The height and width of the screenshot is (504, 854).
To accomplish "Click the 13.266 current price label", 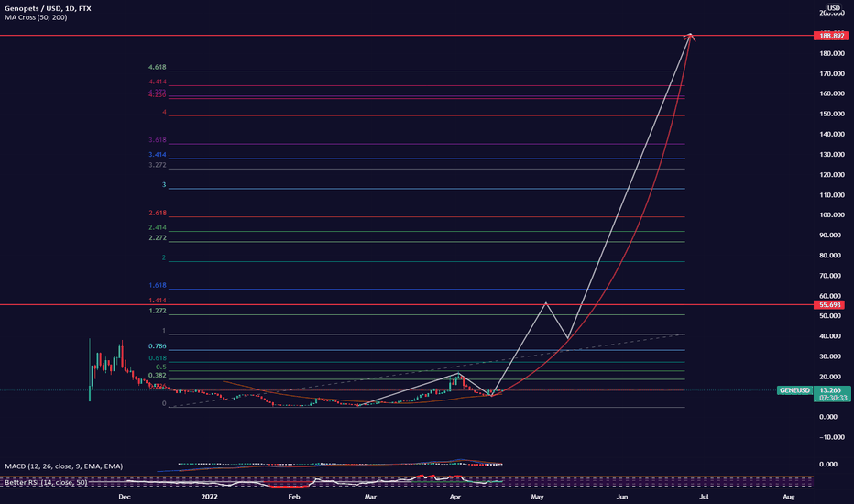I will click(830, 390).
